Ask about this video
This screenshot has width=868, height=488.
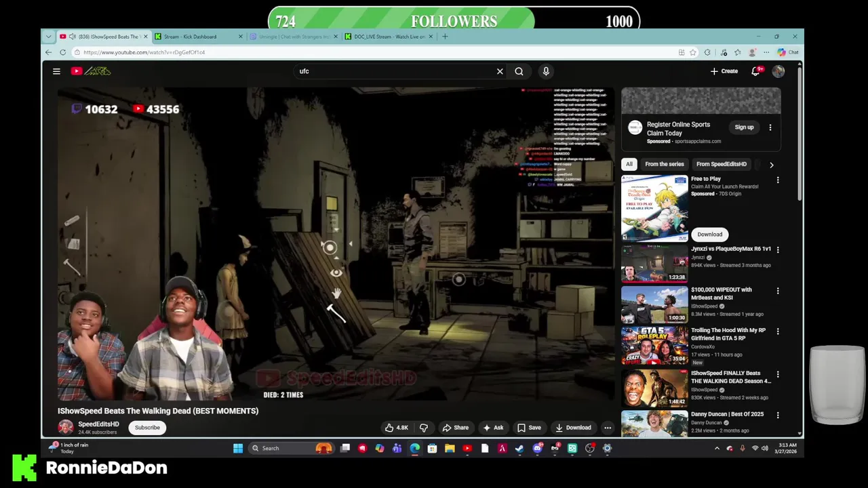point(493,428)
